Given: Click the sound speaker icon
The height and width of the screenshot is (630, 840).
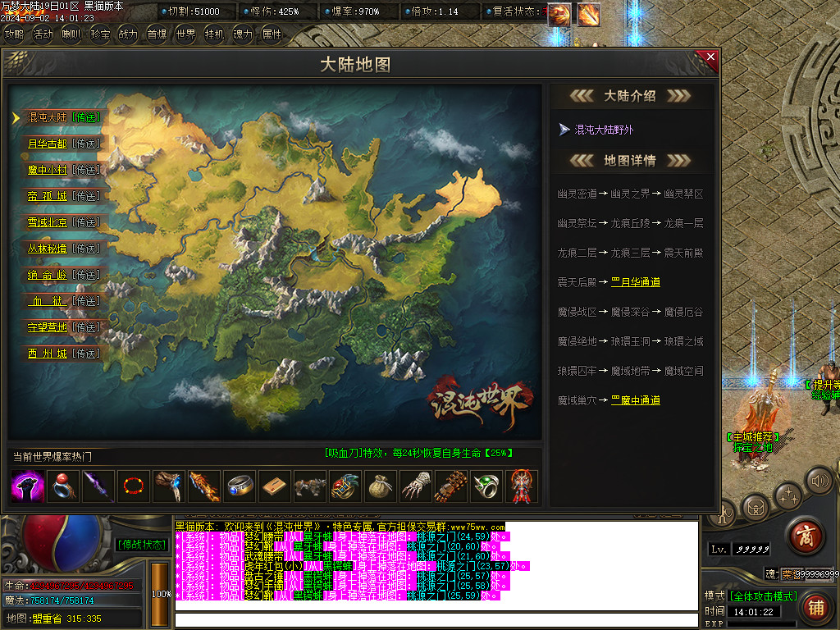Looking at the screenshot, I should [819, 480].
